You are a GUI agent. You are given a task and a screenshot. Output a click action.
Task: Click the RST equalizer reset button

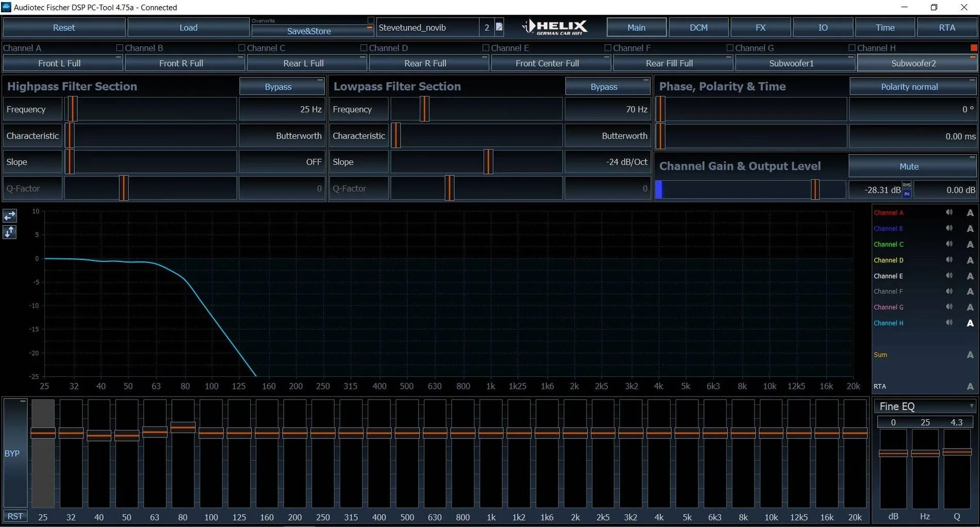click(15, 516)
